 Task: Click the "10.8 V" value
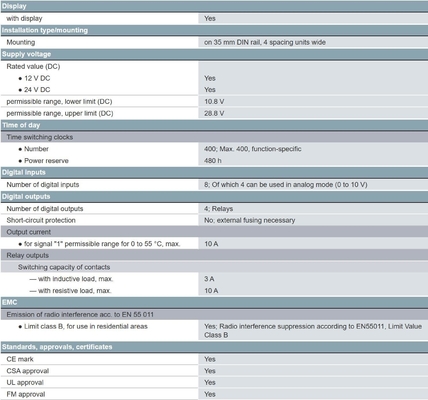[x=214, y=102]
